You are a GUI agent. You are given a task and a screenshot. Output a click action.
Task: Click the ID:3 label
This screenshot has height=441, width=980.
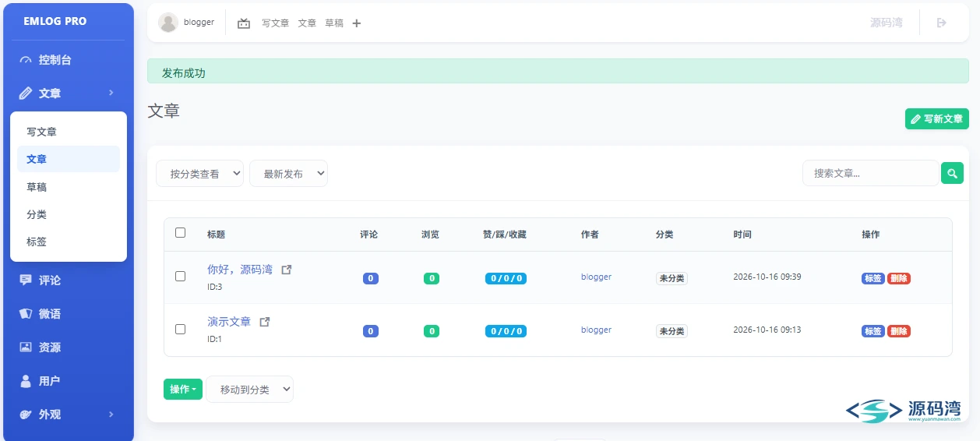[x=214, y=287]
